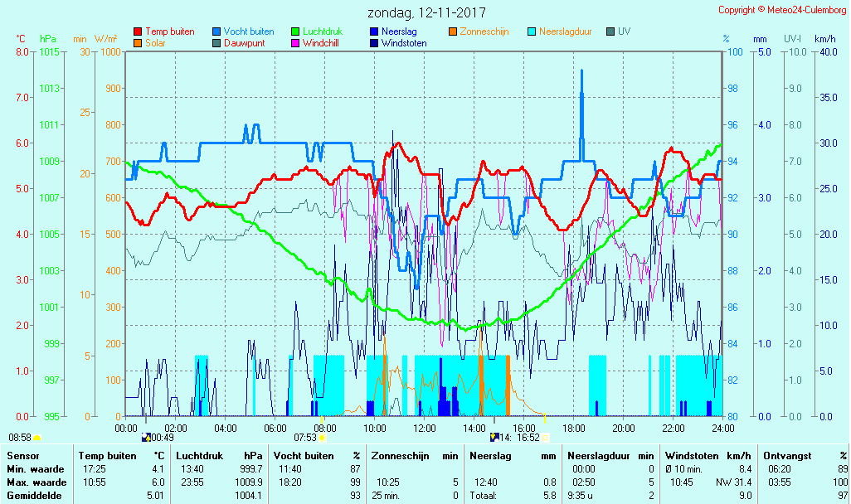Click the orange Solar legend square
851x504 pixels.
[x=138, y=43]
